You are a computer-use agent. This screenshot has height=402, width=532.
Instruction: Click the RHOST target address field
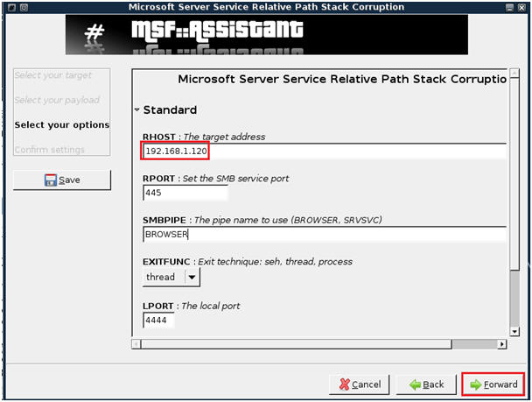pyautogui.click(x=325, y=152)
